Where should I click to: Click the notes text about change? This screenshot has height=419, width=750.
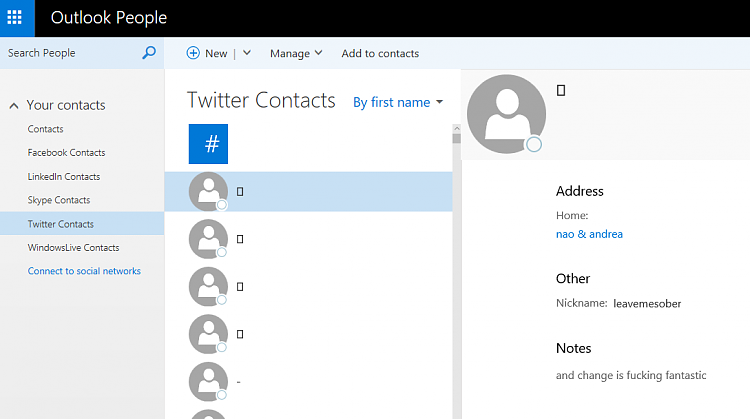pyautogui.click(x=631, y=375)
